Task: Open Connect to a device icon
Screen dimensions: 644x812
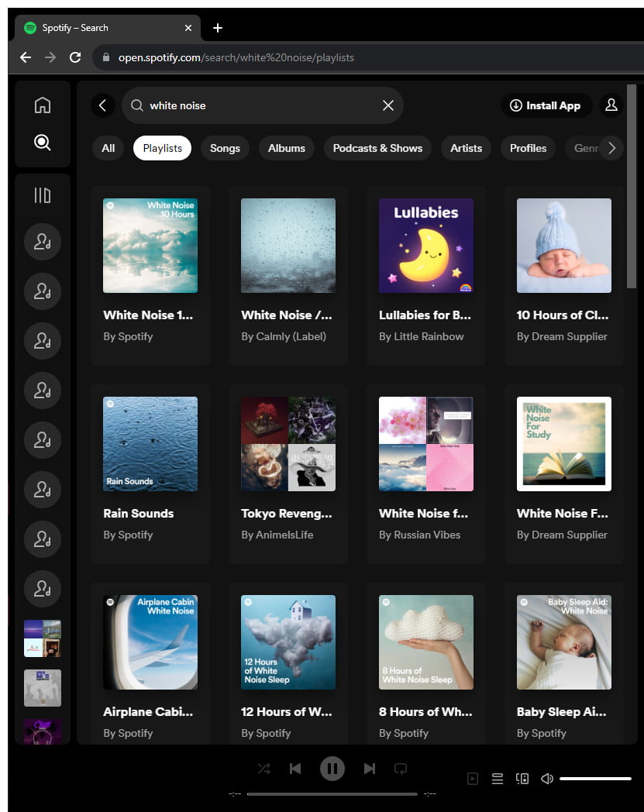Action: (x=522, y=779)
